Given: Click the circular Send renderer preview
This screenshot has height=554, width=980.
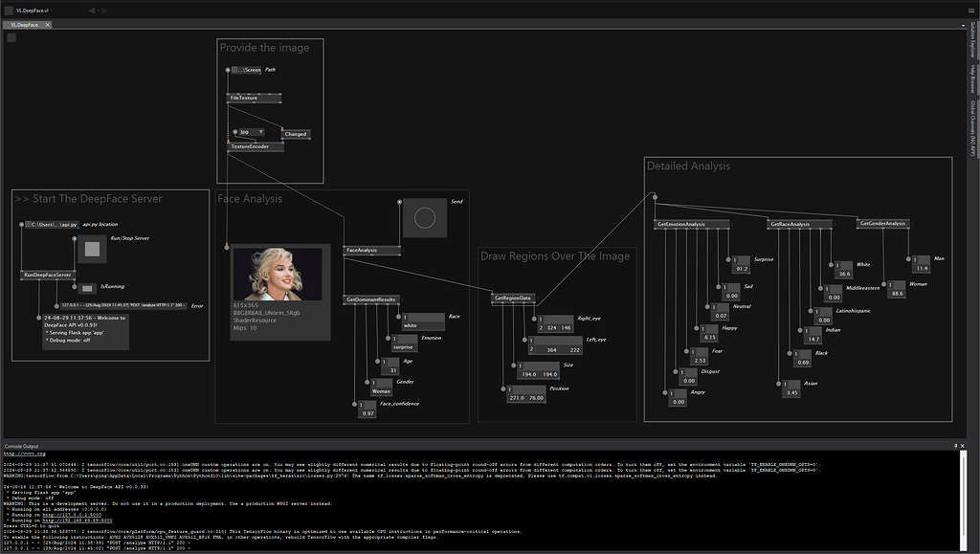Looking at the screenshot, I should pyautogui.click(x=425, y=216).
